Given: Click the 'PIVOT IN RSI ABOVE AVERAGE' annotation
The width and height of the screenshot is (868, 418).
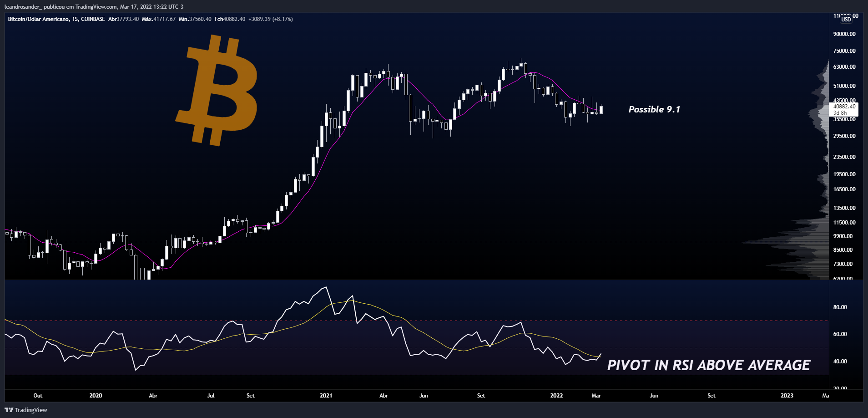Looking at the screenshot, I should [x=709, y=365].
